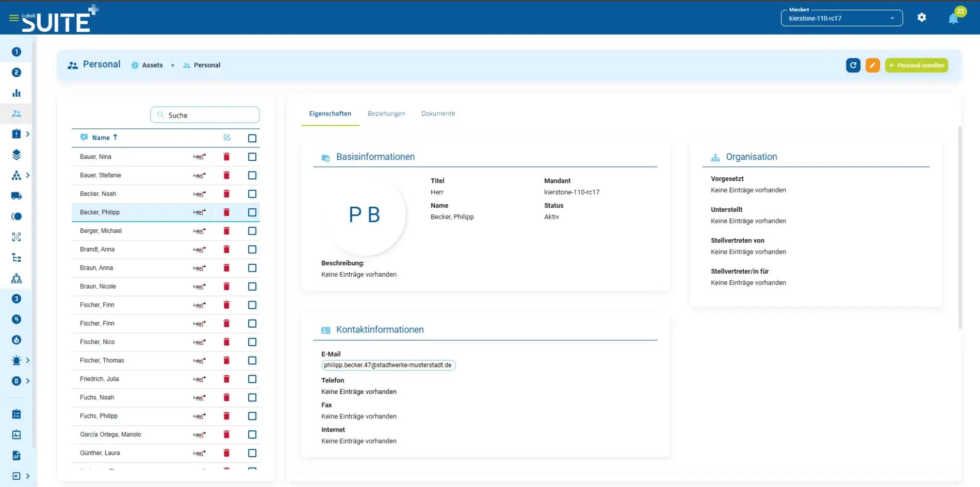Sort list by Name column arrow
The width and height of the screenshot is (980, 487).
[115, 137]
